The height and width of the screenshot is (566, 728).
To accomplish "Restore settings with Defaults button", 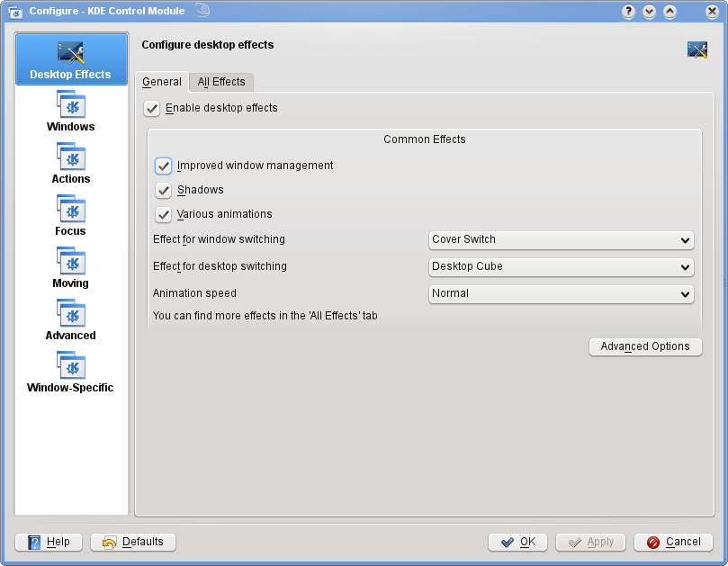I will point(133,542).
